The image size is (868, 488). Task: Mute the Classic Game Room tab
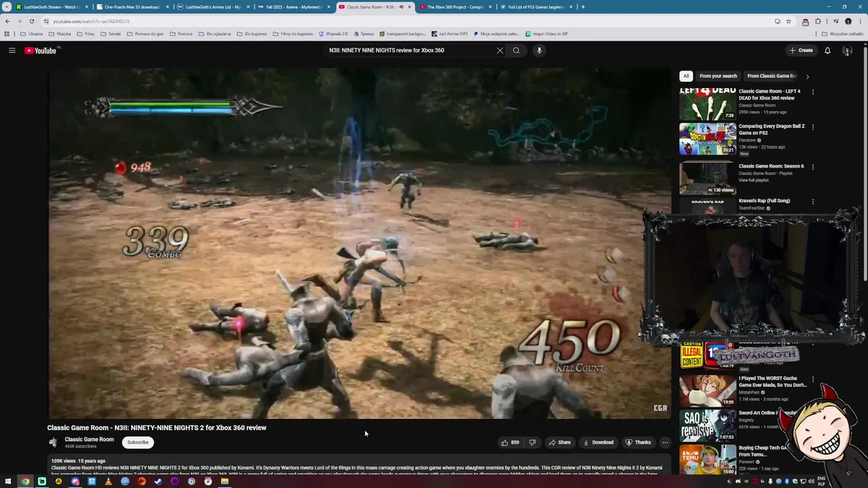pyautogui.click(x=401, y=7)
